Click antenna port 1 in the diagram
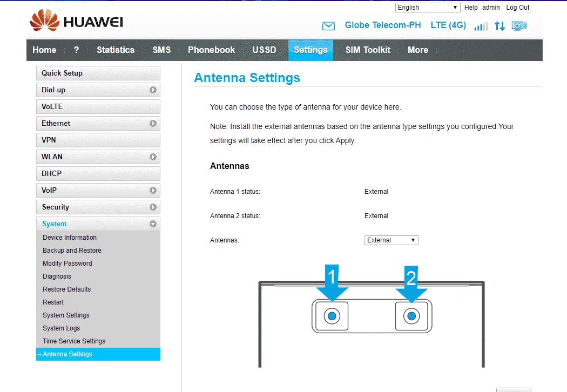 (332, 316)
